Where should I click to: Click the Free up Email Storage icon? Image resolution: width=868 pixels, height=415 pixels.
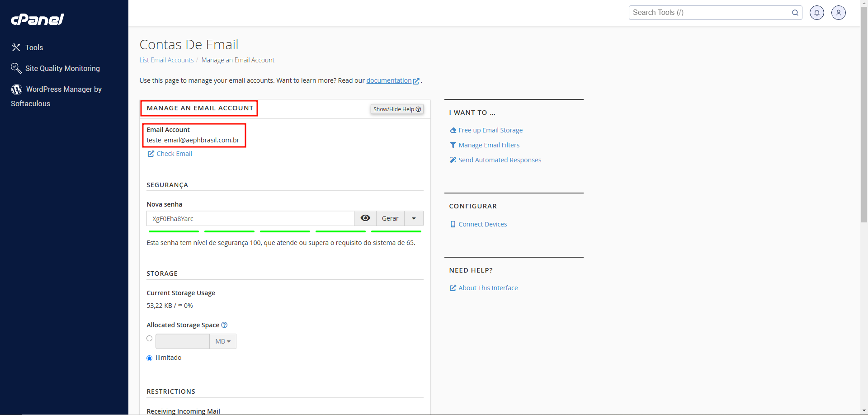(453, 130)
